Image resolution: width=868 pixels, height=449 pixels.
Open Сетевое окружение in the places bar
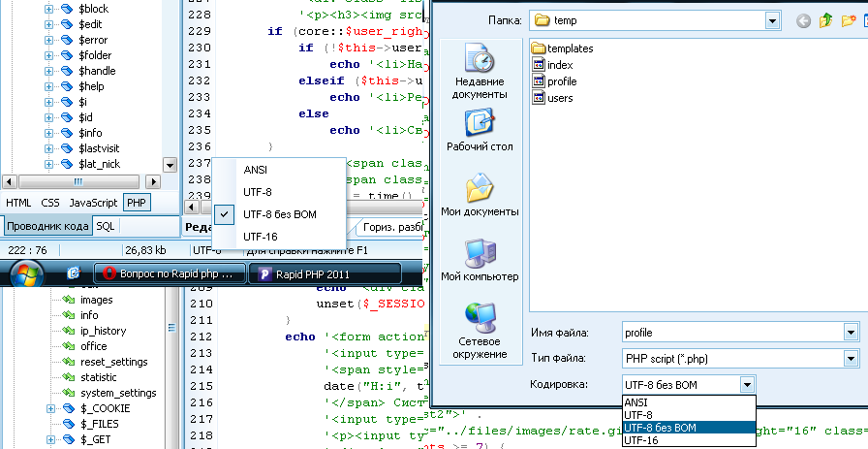[x=480, y=330]
